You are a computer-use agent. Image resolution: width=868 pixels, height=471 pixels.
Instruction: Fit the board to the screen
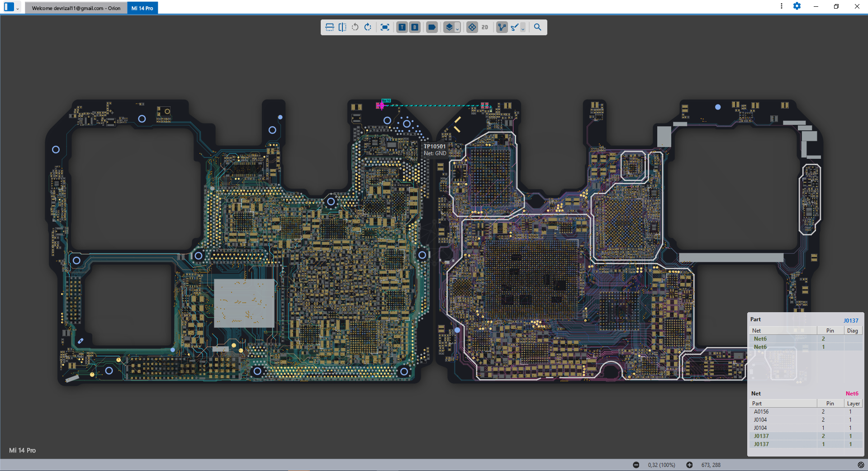(x=385, y=27)
